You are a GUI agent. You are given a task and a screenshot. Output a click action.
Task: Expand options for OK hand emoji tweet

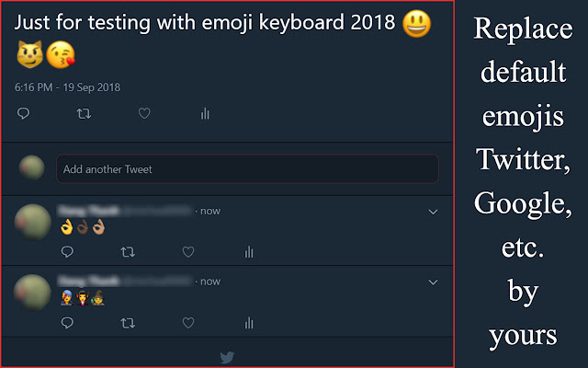click(433, 213)
